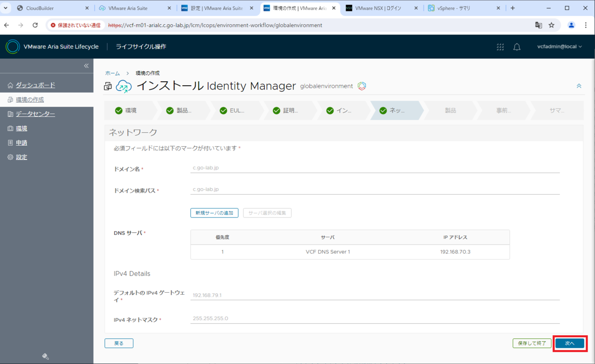Select the 192.168.70.3 IP address cell

pyautogui.click(x=455, y=252)
